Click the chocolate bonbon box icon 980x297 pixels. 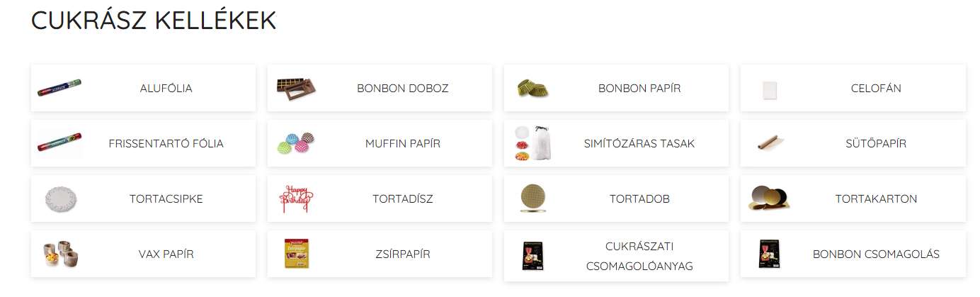(x=296, y=87)
